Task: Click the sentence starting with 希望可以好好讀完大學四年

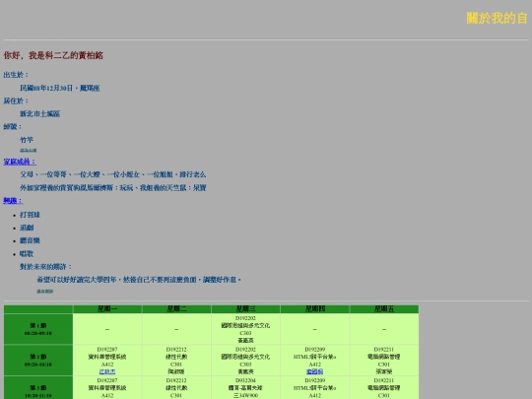Action: click(x=139, y=280)
